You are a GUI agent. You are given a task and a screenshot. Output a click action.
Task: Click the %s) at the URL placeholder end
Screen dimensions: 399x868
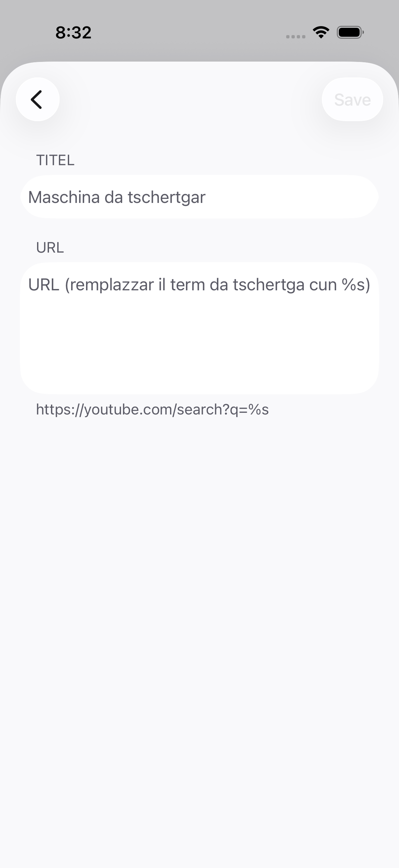click(x=356, y=285)
